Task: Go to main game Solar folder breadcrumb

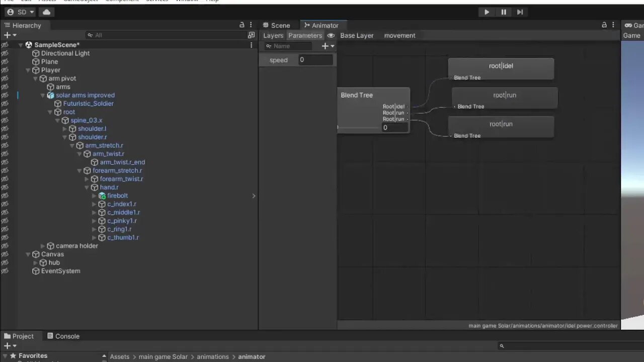Action: point(163,356)
